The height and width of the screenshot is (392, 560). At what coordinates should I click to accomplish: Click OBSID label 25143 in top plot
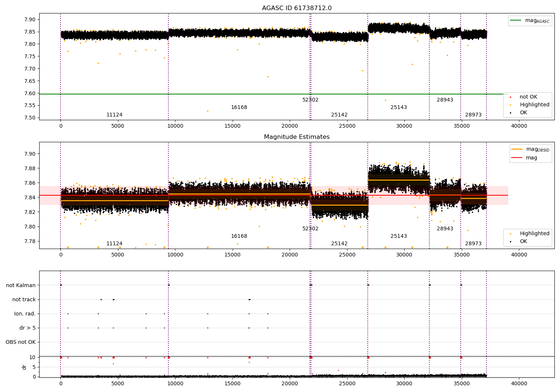(x=399, y=108)
